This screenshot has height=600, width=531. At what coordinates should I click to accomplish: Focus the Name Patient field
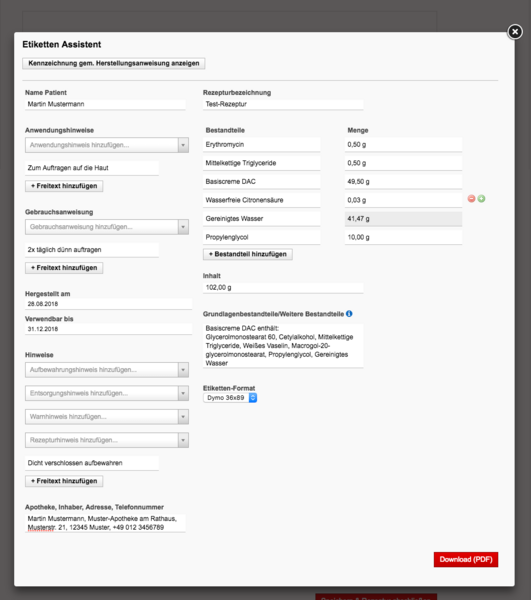pyautogui.click(x=105, y=104)
